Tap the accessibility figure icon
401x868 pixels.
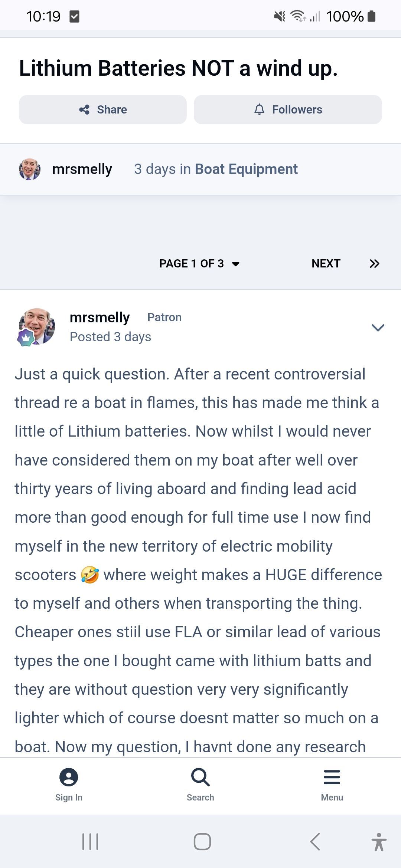coord(379,841)
